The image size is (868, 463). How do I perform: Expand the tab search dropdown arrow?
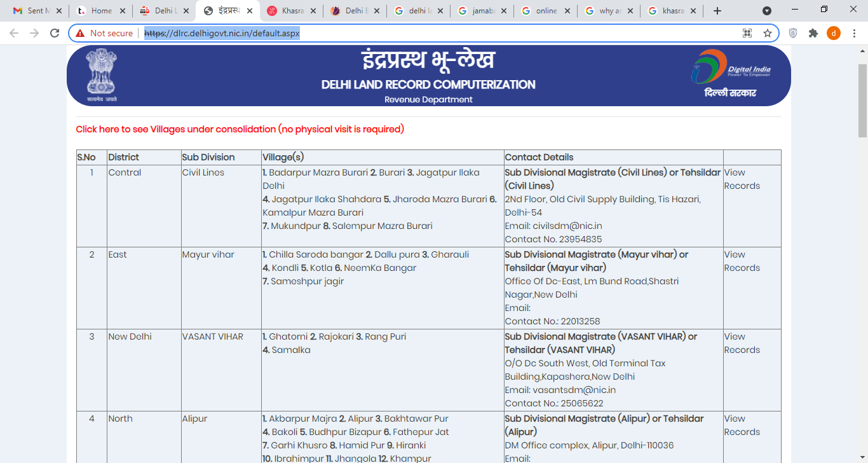[x=767, y=11]
